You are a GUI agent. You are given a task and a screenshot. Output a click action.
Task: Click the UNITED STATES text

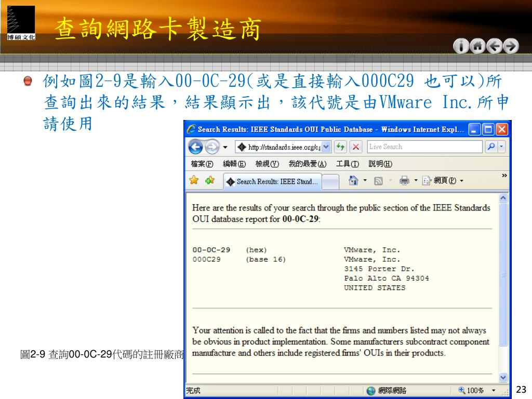point(375,288)
